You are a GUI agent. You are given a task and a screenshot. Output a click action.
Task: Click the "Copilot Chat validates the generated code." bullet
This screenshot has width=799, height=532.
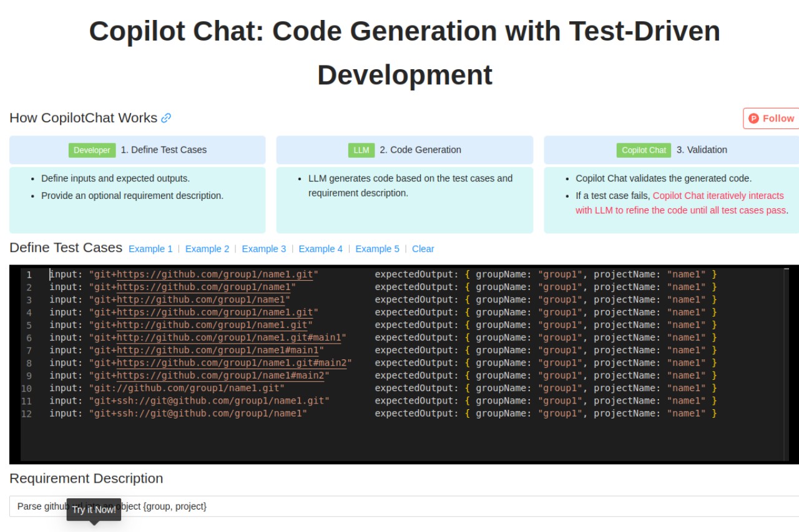click(x=664, y=178)
